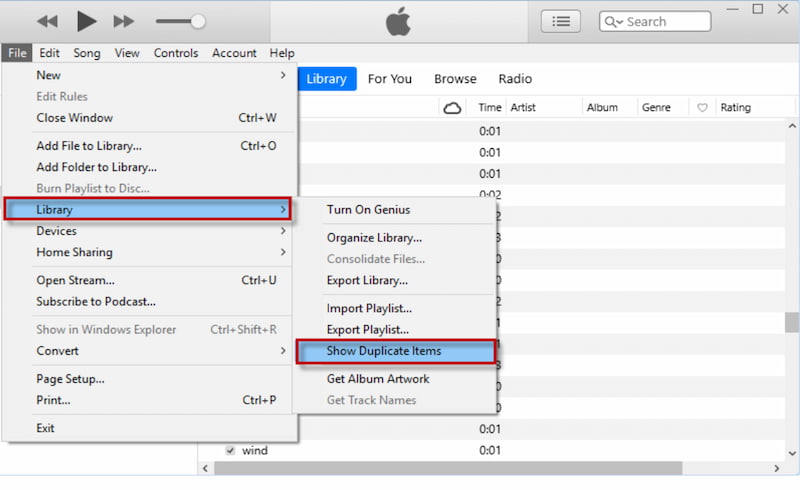Image resolution: width=800 pixels, height=491 pixels.
Task: Click the search magnifier dropdown icon
Action: [x=614, y=22]
